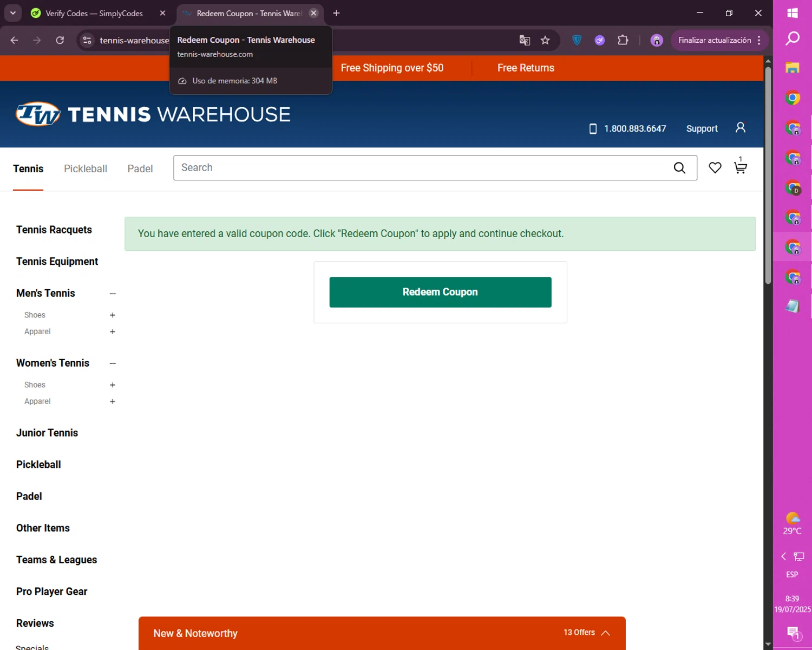
Task: Open the wishlist heart icon
Action: 715,168
